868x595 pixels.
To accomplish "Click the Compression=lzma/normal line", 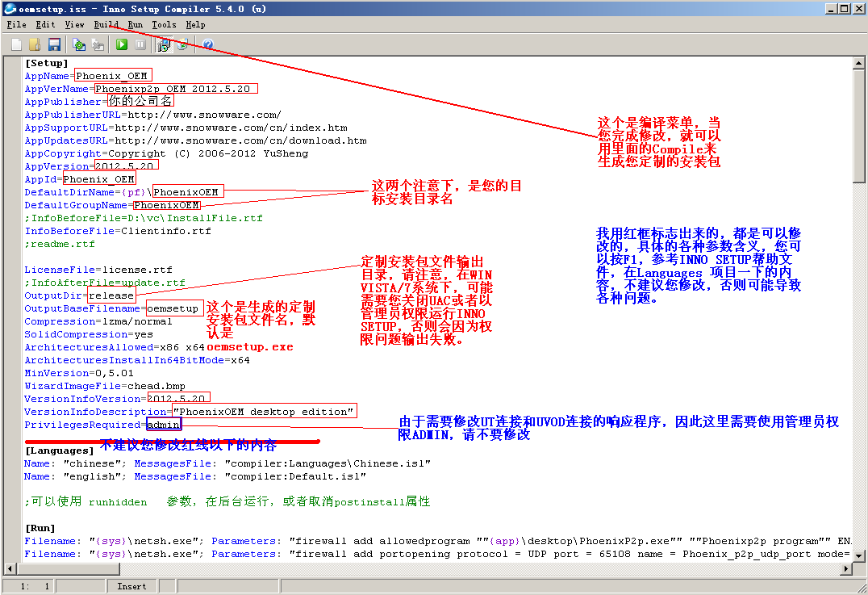I will [98, 321].
